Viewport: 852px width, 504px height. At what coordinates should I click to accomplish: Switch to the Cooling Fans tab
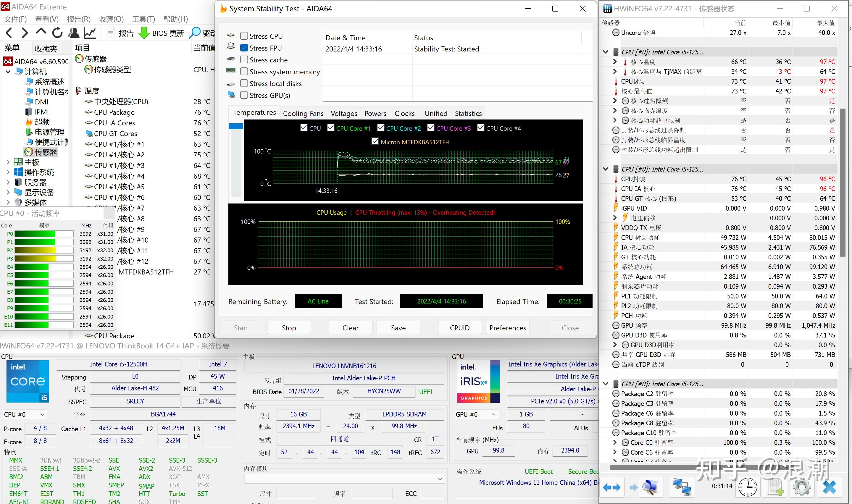pos(303,114)
